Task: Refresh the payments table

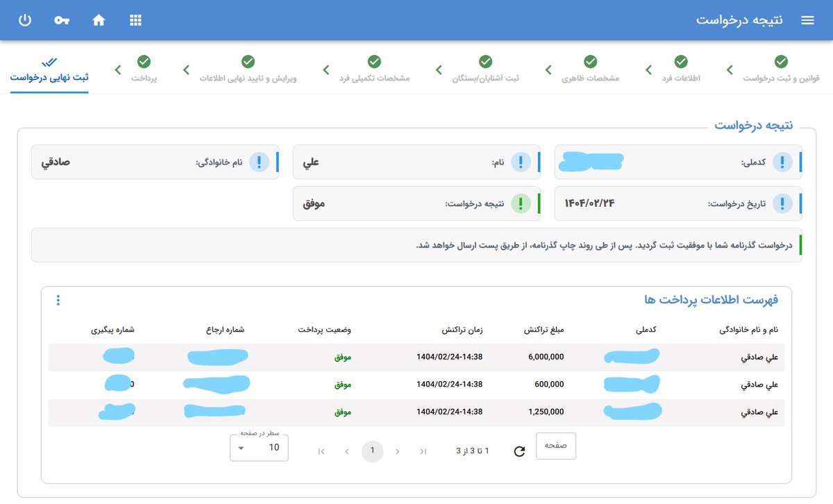Action: [x=519, y=451]
